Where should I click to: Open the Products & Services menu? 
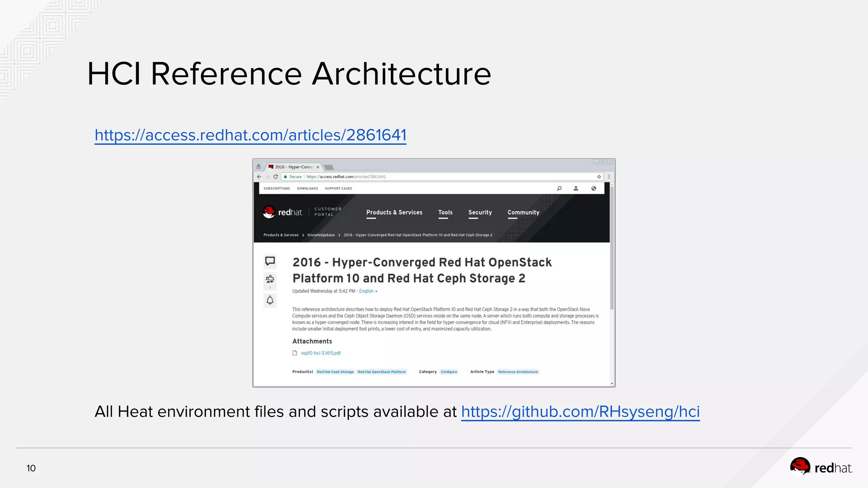pos(394,213)
